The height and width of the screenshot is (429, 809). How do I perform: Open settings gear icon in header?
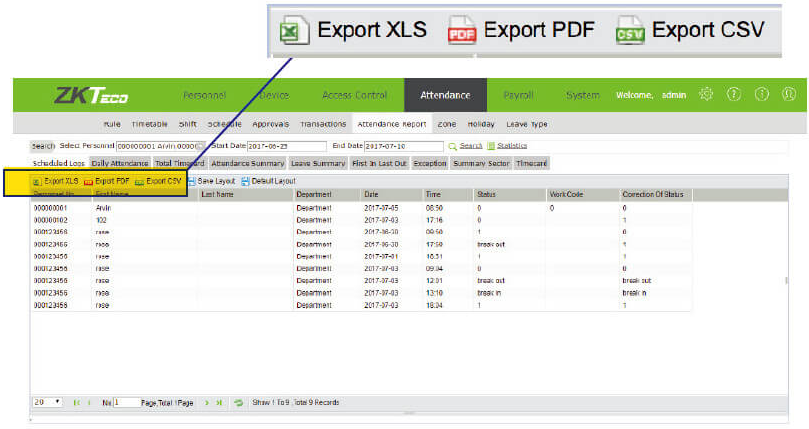[x=706, y=95]
